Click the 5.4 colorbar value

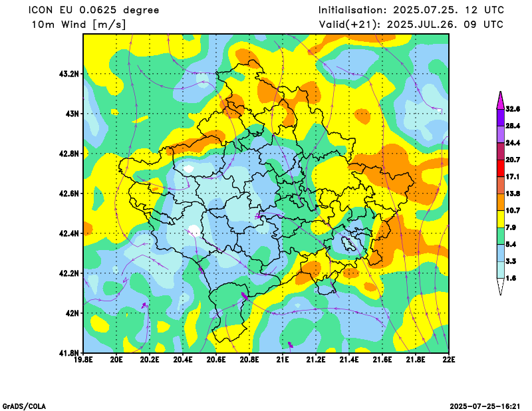click(511, 244)
